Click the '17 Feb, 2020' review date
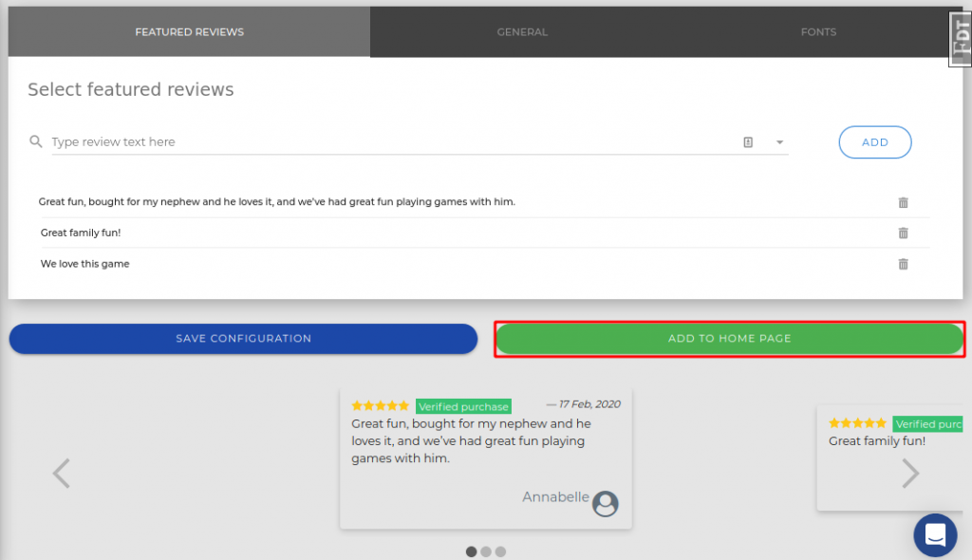972x560 pixels. pyautogui.click(x=589, y=404)
